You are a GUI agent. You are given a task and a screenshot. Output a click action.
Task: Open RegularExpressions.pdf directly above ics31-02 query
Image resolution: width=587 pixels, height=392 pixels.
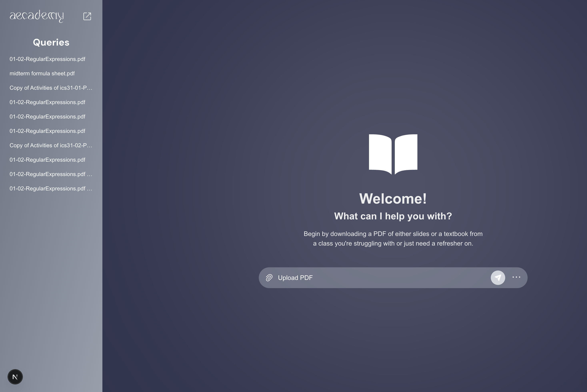click(x=47, y=131)
